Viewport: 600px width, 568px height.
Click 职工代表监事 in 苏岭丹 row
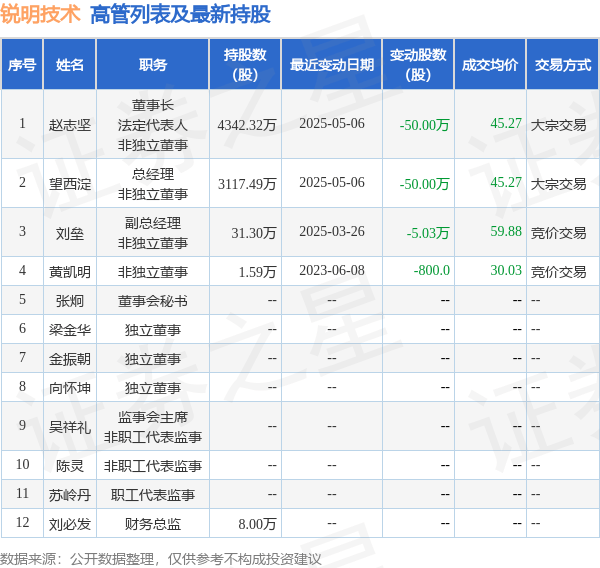coord(153,495)
